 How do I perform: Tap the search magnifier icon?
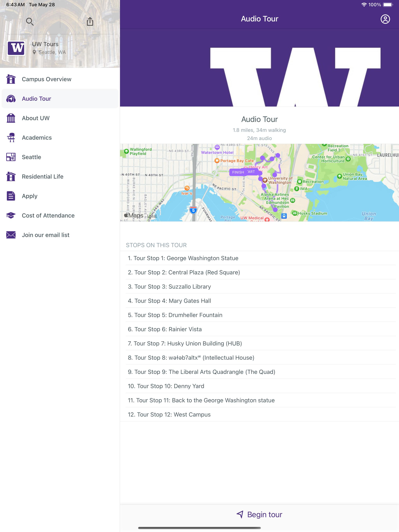click(30, 22)
